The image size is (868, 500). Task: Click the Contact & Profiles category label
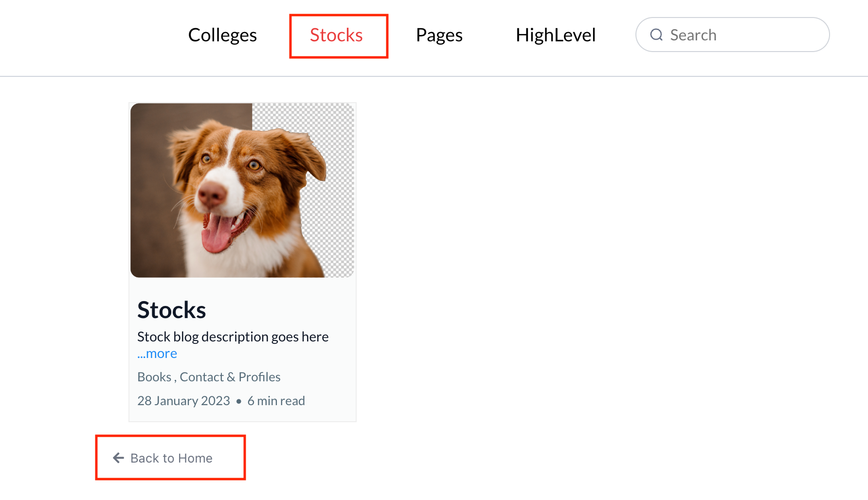230,377
